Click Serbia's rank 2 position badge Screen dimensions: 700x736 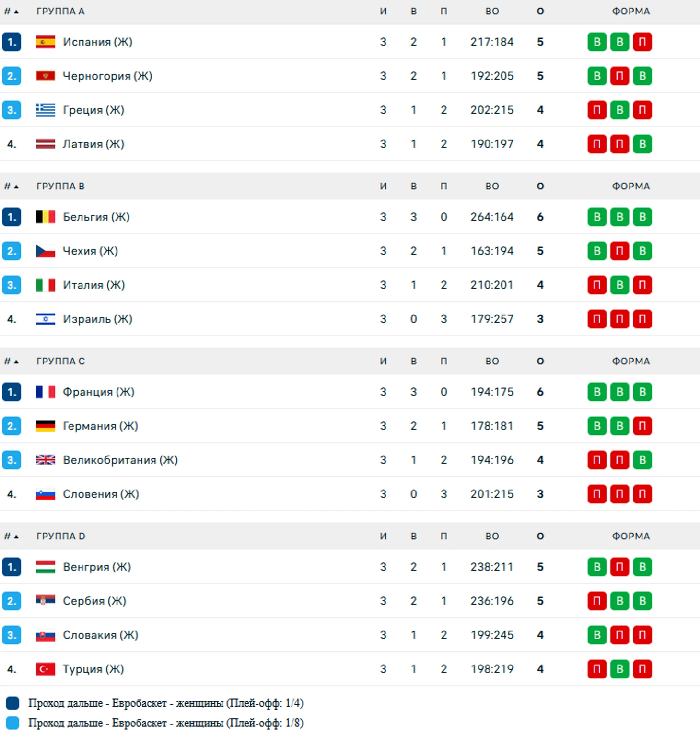pos(12,601)
